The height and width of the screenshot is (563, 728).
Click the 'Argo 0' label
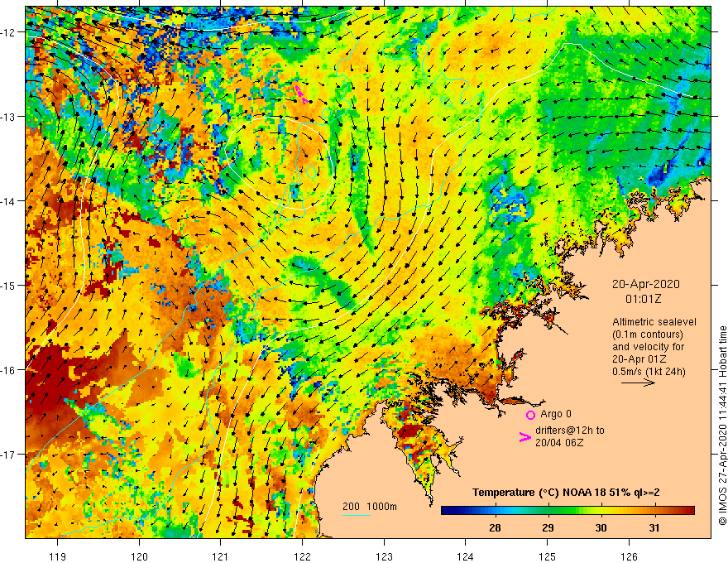[556, 414]
